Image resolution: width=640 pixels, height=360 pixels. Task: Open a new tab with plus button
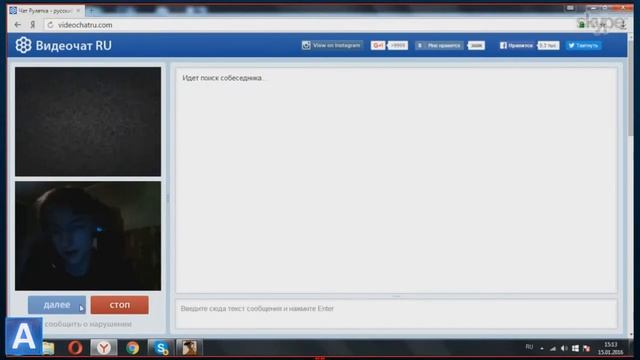92,11
